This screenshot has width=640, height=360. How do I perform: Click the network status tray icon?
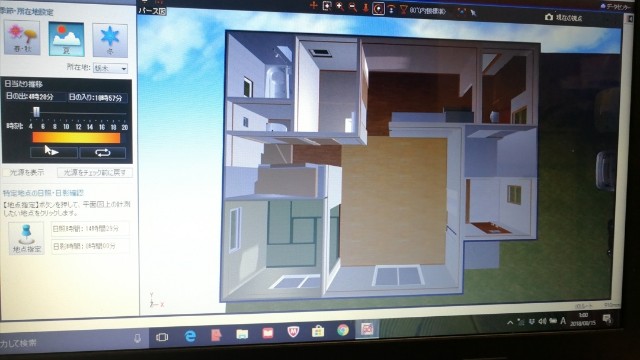(x=521, y=322)
